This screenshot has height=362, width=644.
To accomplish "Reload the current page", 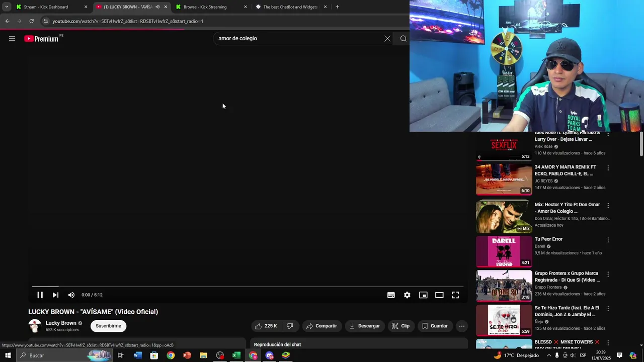I will pos(31,21).
